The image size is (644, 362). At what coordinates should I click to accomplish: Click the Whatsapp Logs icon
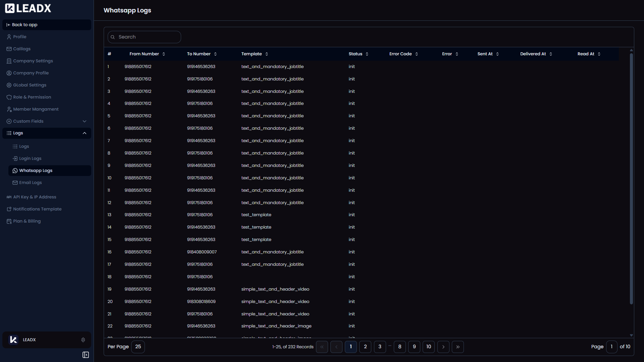click(15, 171)
